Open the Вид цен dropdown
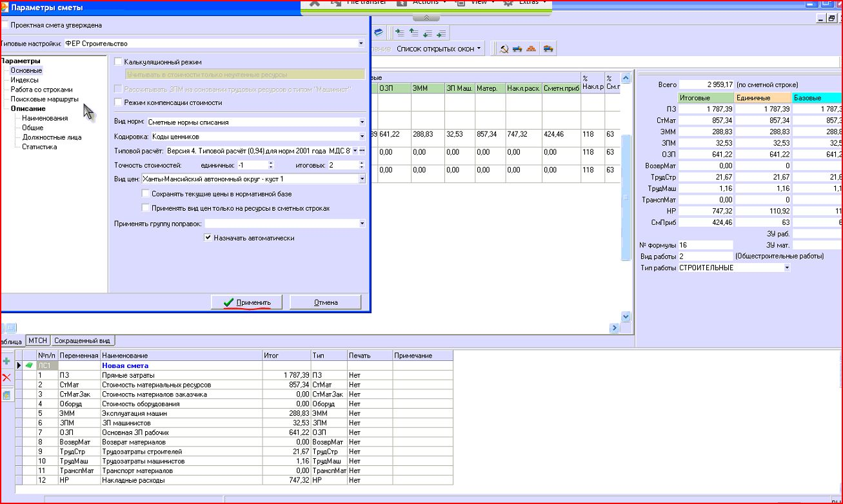 362,179
